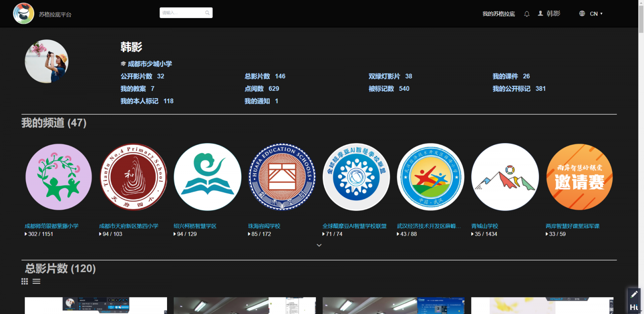Open the orange 邀请赛 channel icon
The width and height of the screenshot is (644, 314).
[579, 177]
